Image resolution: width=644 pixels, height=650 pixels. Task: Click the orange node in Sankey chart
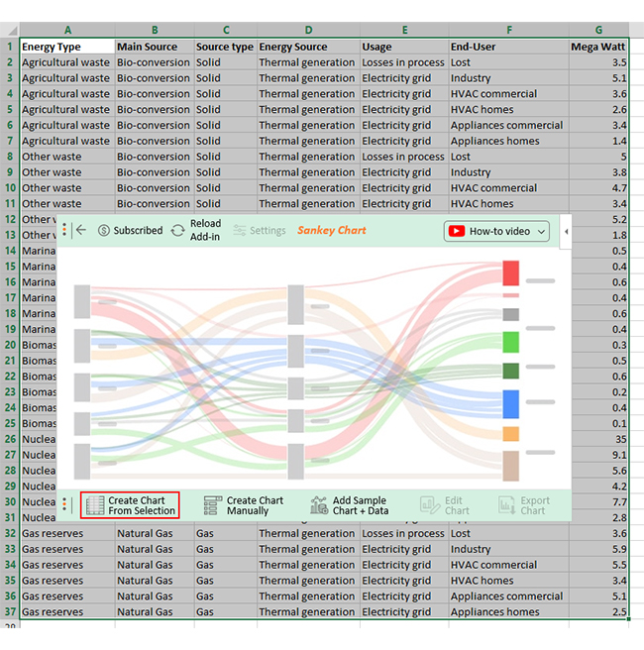pos(511,434)
